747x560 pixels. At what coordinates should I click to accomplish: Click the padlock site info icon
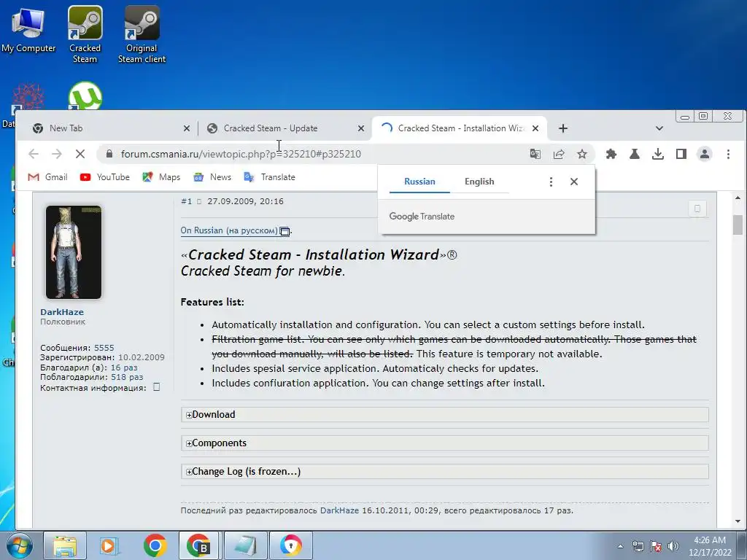[109, 154]
